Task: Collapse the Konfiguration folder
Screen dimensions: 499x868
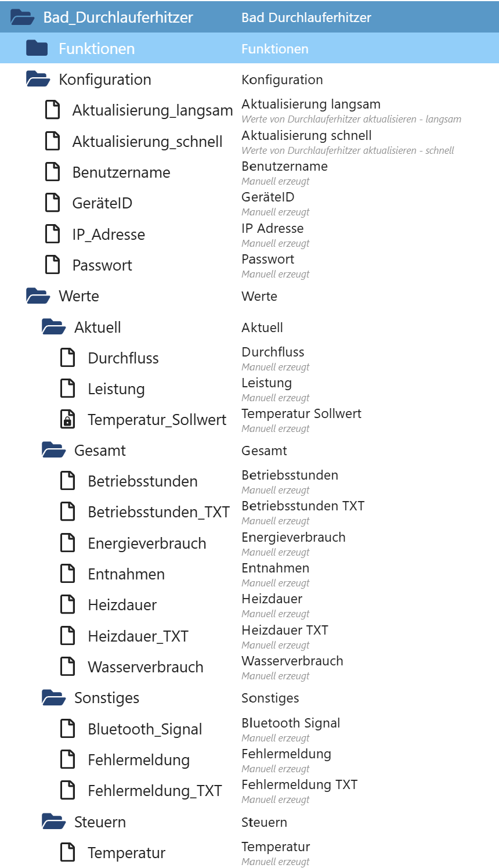Action: pyautogui.click(x=38, y=80)
